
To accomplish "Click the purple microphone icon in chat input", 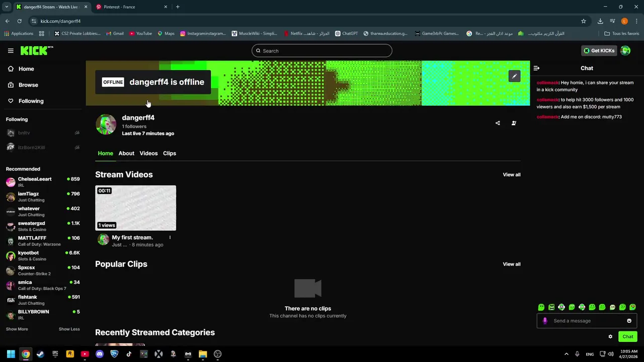I will [x=545, y=321].
